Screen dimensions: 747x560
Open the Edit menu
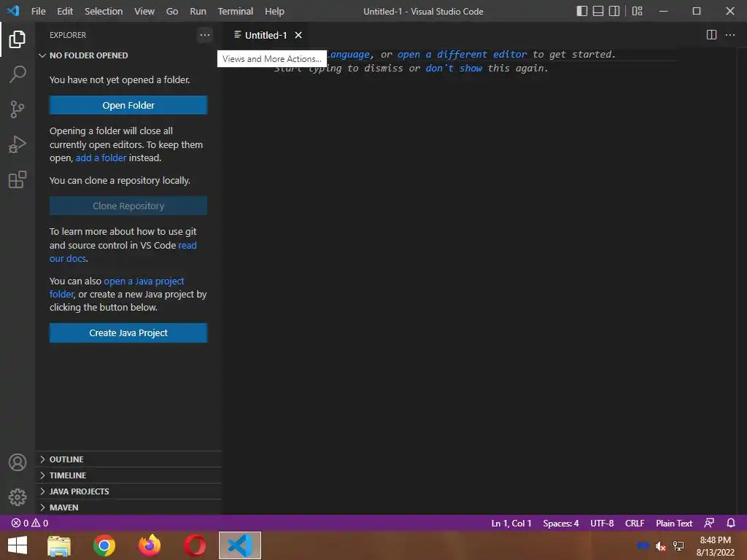[x=65, y=11]
